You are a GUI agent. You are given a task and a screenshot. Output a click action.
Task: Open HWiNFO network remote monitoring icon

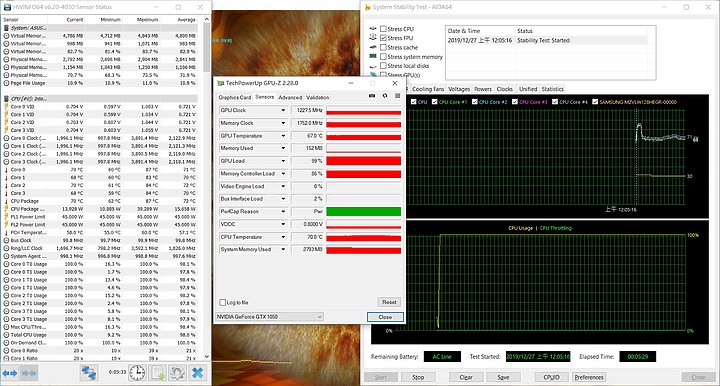pyautogui.click(x=89, y=373)
